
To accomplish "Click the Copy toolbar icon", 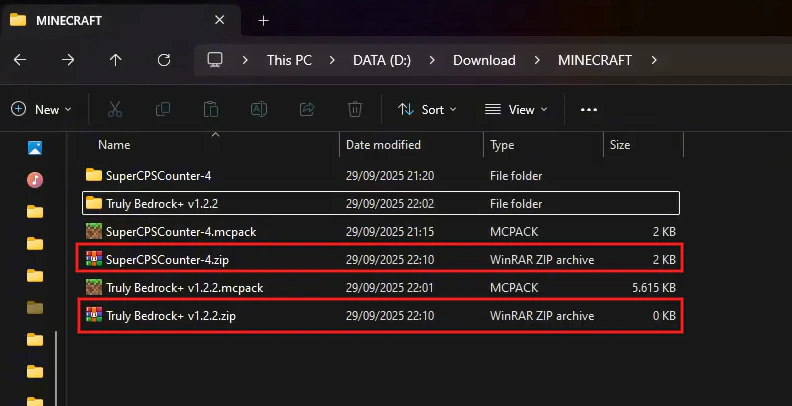I will pos(163,109).
